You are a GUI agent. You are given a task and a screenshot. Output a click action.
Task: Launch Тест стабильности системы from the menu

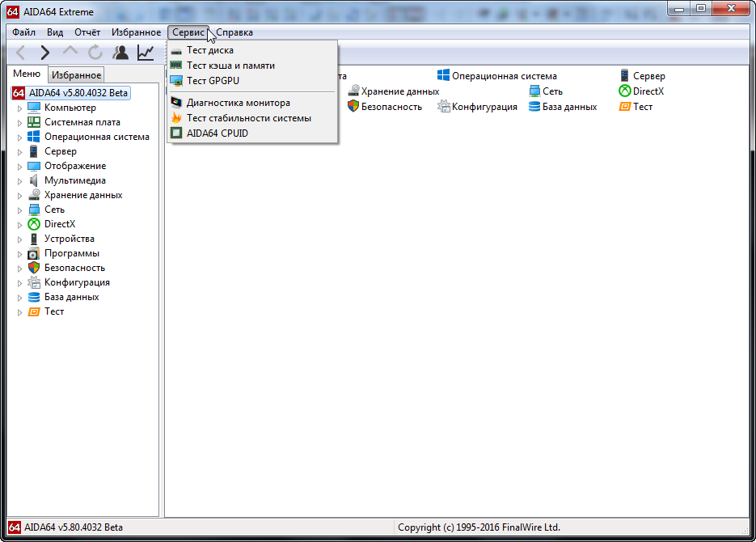pos(252,117)
